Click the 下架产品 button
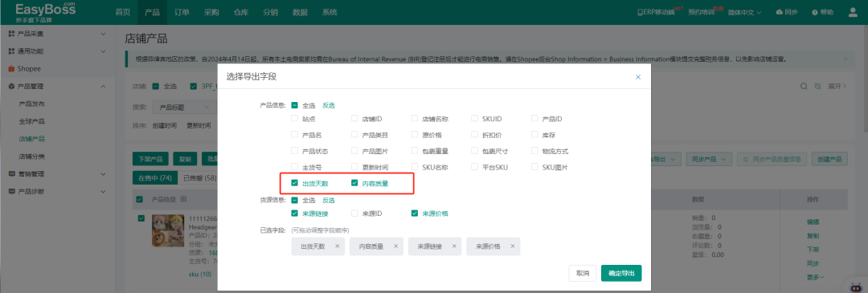 coord(150,159)
